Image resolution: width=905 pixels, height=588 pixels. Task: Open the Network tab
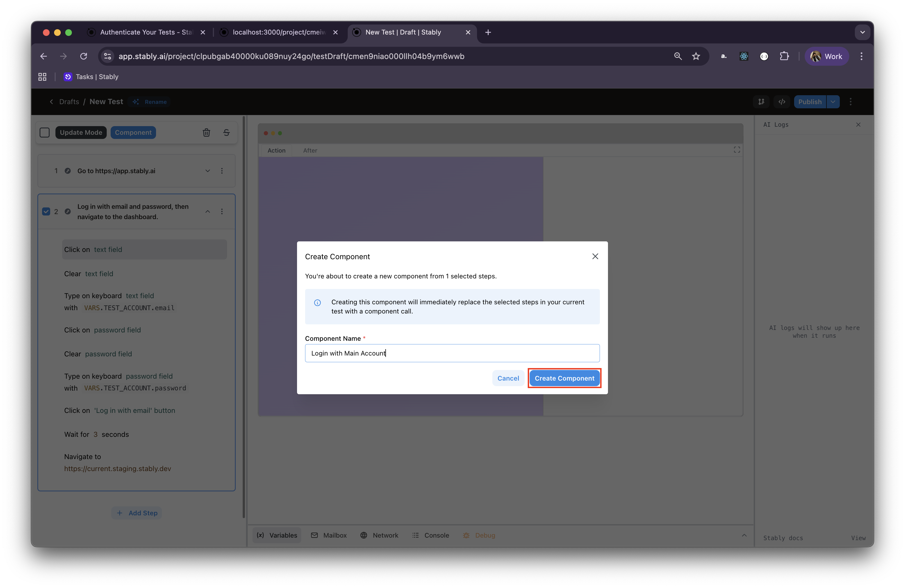point(379,535)
